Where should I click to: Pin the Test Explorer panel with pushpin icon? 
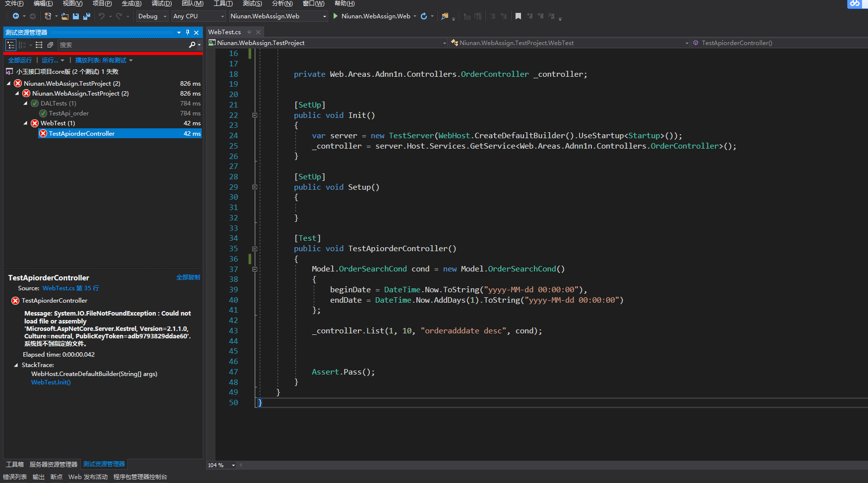(x=187, y=33)
